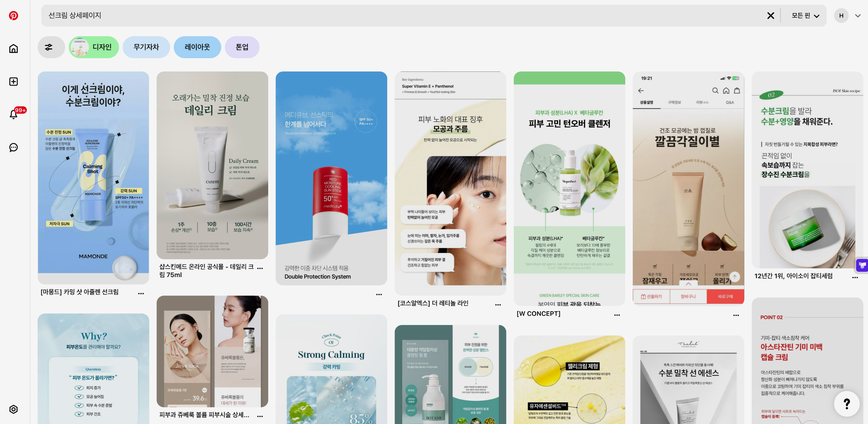The width and height of the screenshot is (868, 424).
Task: Open the search filter sliders icon
Action: tap(49, 47)
